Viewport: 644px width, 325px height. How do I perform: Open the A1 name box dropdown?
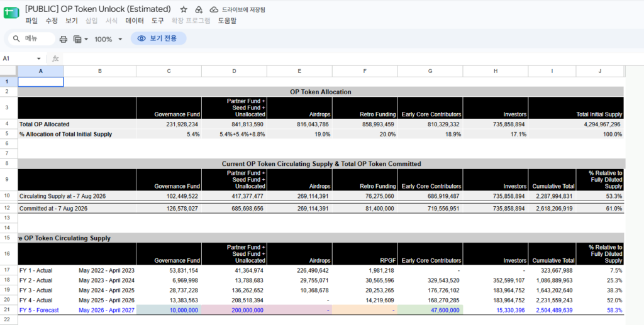click(39, 58)
